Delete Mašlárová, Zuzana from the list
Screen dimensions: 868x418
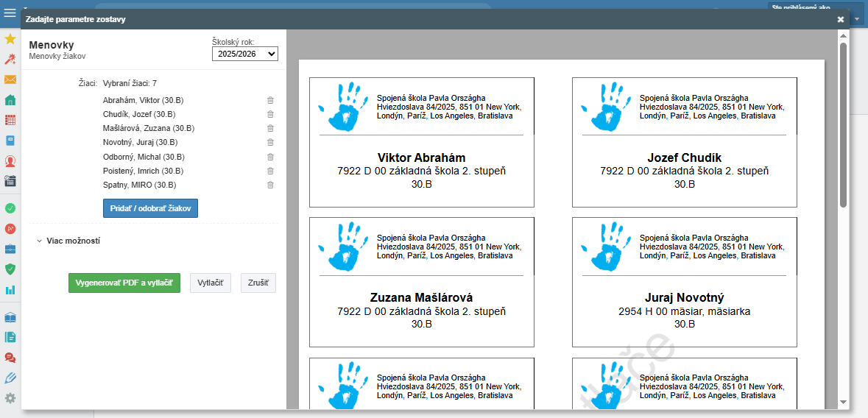pyautogui.click(x=270, y=128)
